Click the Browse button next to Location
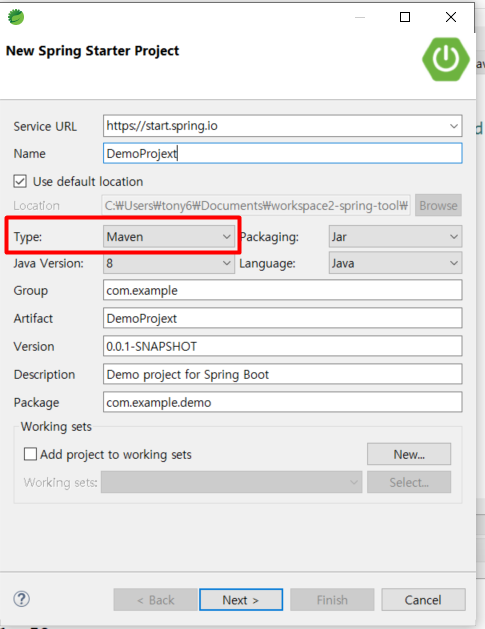Image resolution: width=485 pixels, height=629 pixels. 438,205
